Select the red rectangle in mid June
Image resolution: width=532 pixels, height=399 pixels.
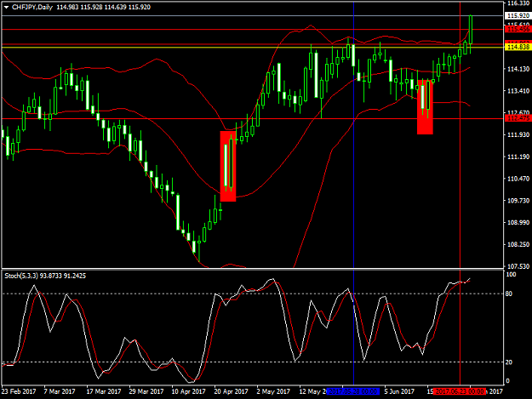(425, 107)
